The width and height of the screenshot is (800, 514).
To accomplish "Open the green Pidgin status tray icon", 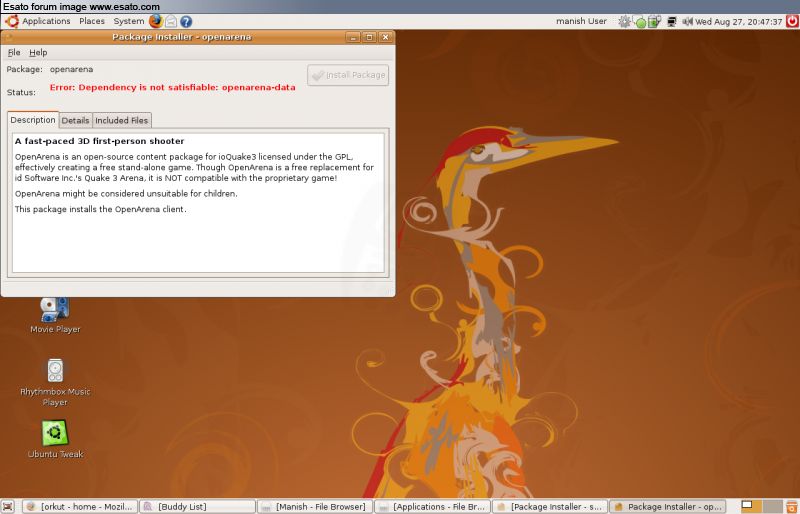I will [641, 22].
